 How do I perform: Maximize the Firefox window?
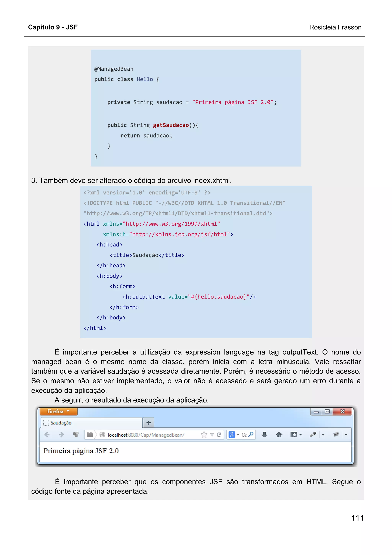pos(327,411)
